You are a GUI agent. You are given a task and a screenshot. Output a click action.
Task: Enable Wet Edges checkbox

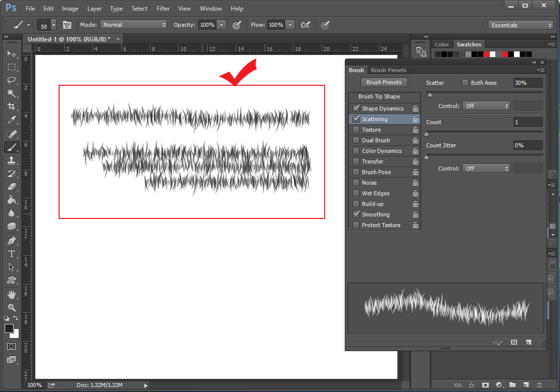(356, 193)
